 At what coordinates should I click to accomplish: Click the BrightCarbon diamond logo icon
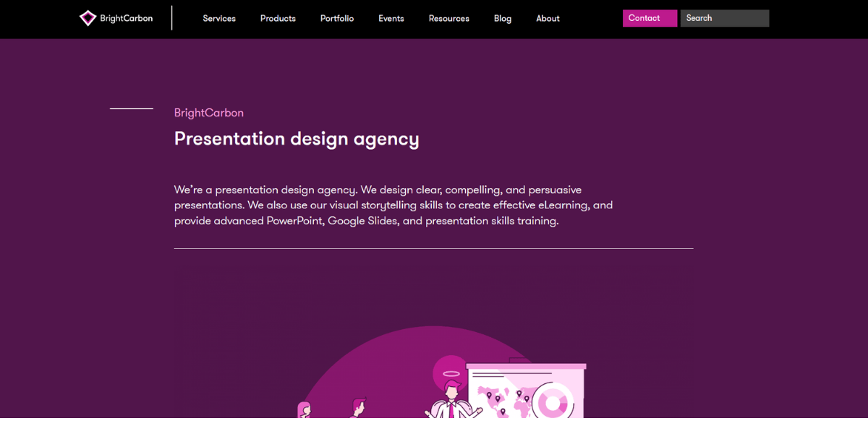88,18
